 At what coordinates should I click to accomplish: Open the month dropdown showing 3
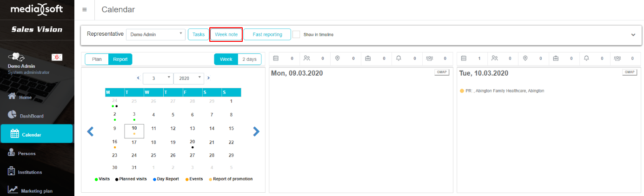(158, 78)
